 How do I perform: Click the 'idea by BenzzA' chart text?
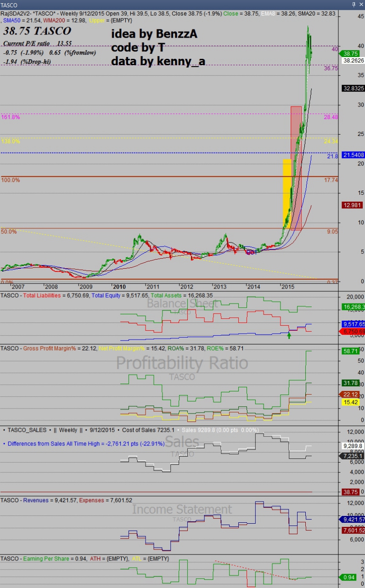[154, 34]
